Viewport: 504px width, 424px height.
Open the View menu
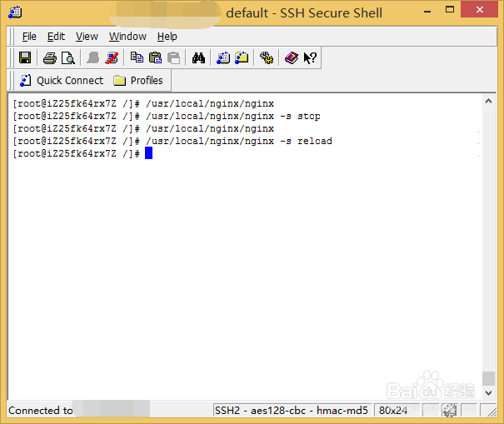(87, 37)
